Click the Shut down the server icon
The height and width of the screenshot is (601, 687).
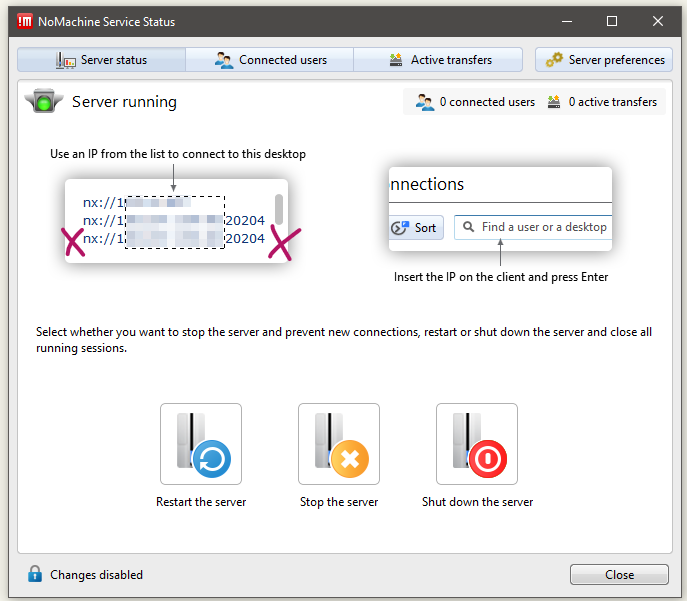(x=477, y=444)
